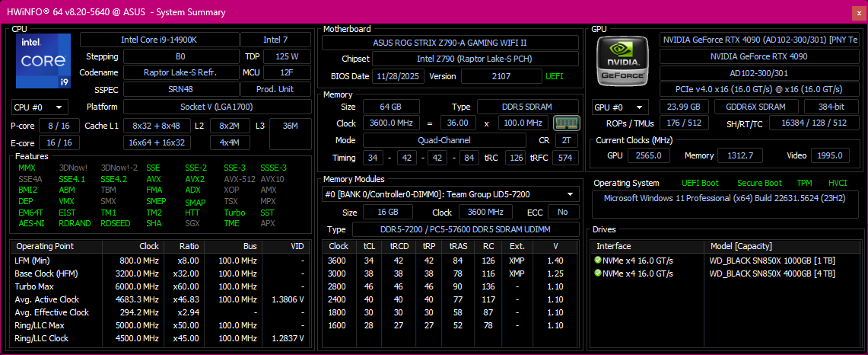The height and width of the screenshot is (355, 868).
Task: Click the Intel Core i9-14900K name field
Action: pyautogui.click(x=160, y=40)
